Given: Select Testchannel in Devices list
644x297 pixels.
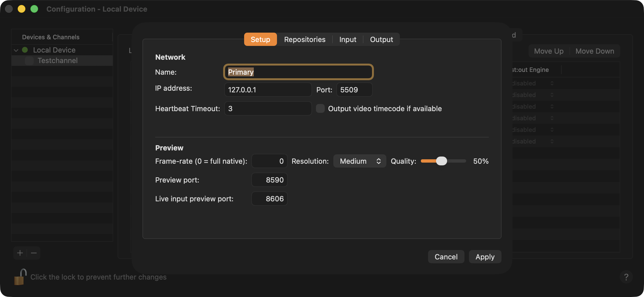Looking at the screenshot, I should click(x=62, y=61).
